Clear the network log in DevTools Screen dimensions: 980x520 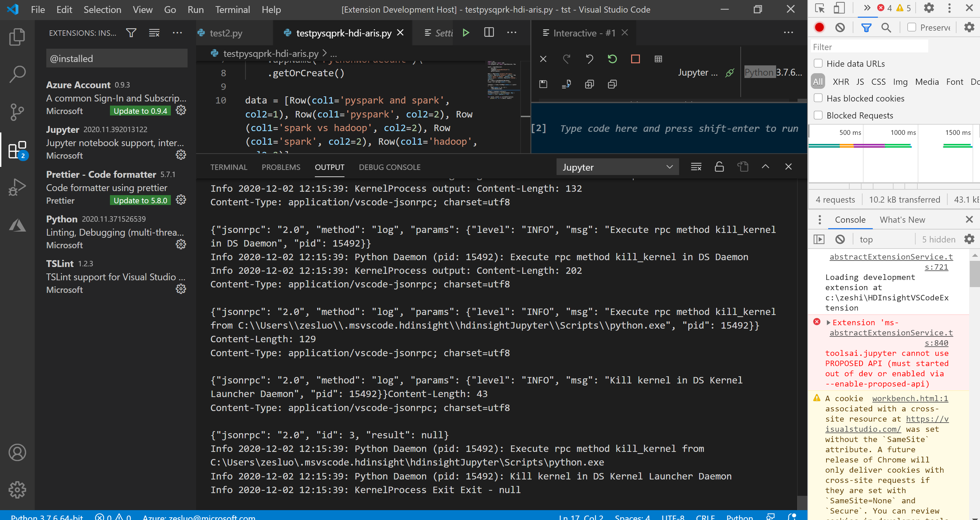point(840,27)
